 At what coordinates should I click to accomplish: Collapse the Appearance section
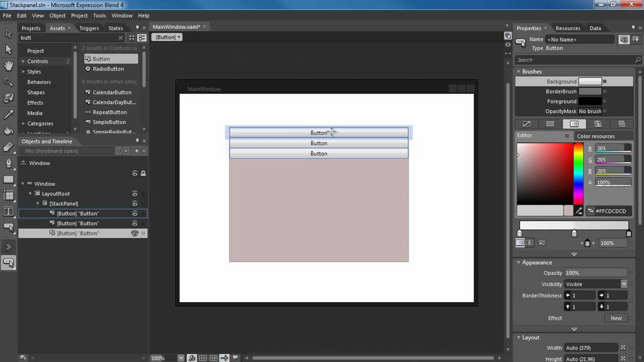point(518,262)
